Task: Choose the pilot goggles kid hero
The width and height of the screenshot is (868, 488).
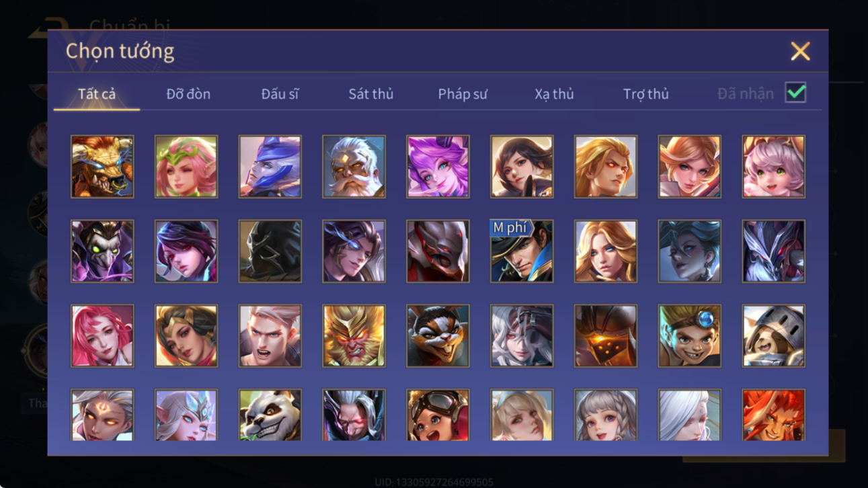Action: tap(438, 415)
